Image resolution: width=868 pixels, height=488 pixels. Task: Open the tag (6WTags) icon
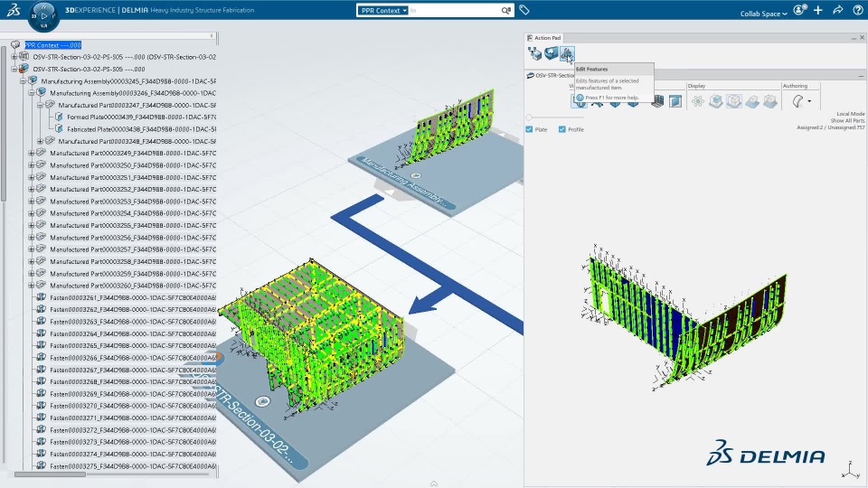point(524,10)
